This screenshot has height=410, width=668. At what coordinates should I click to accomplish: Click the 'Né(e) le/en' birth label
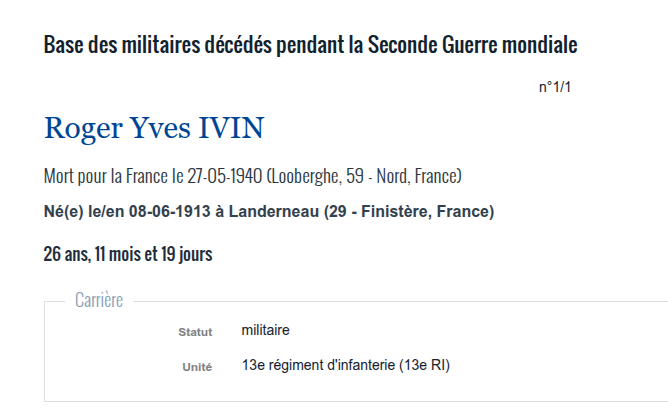click(84, 211)
